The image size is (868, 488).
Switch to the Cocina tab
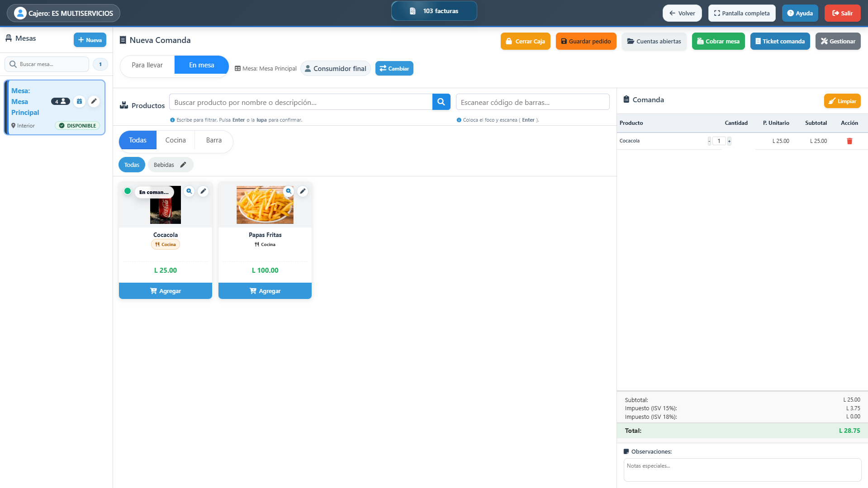point(175,140)
